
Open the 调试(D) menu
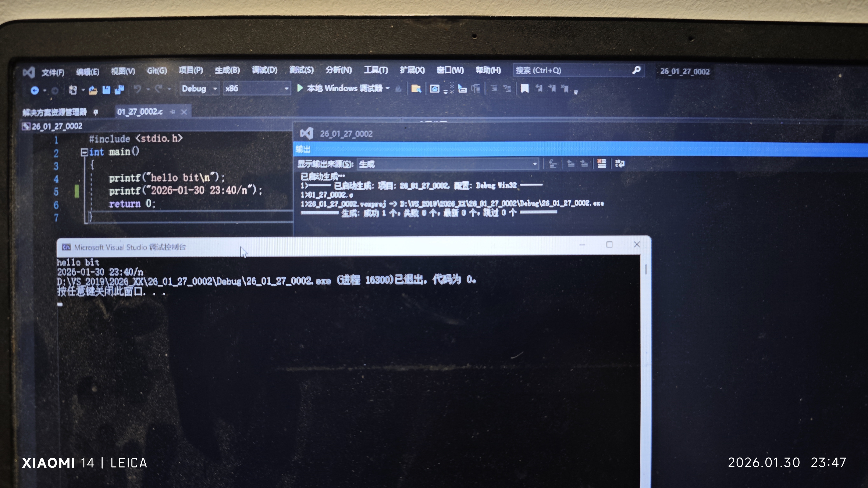click(264, 70)
